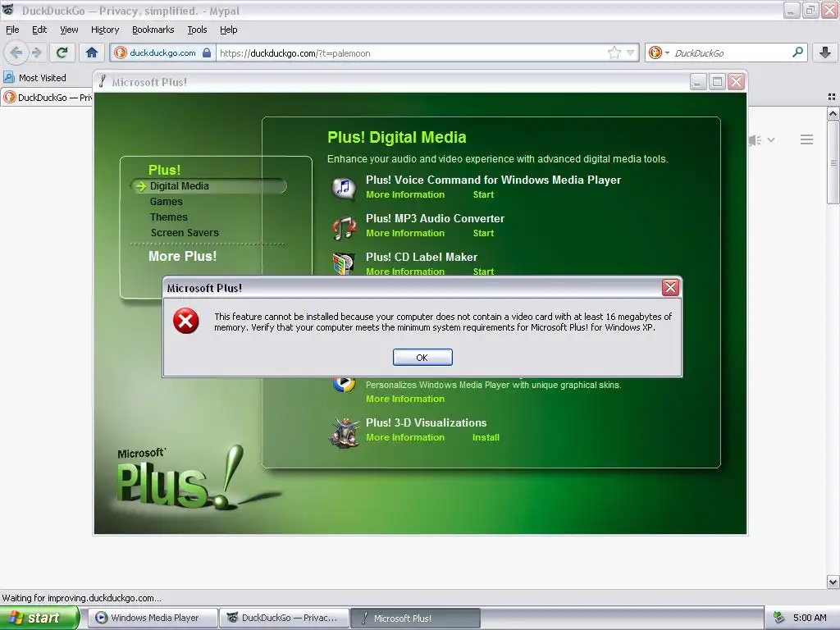The width and height of the screenshot is (840, 630).
Task: Reload the page with the Reload icon
Action: click(62, 52)
